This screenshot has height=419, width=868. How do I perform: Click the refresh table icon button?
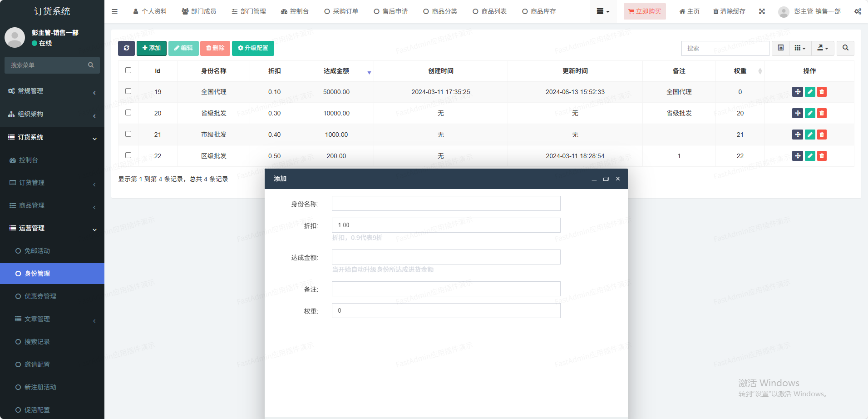click(x=126, y=48)
